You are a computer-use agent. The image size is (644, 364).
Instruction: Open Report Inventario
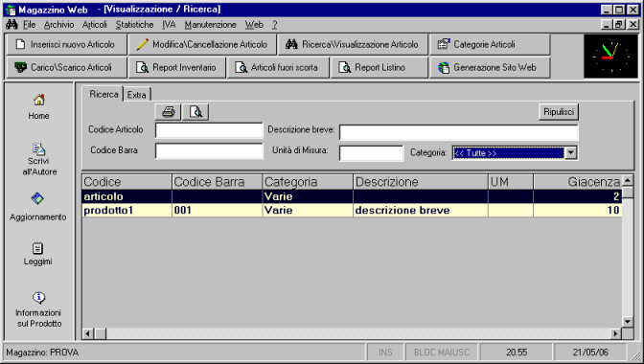click(177, 67)
